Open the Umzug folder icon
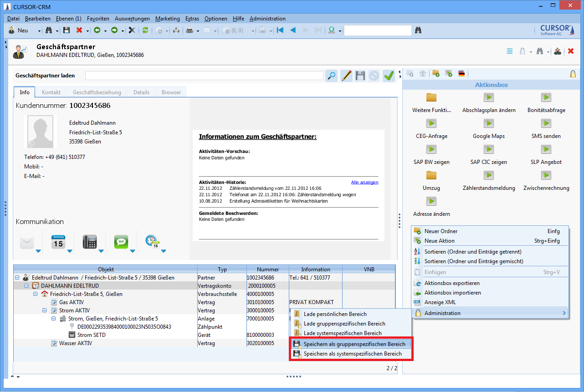Image resolution: width=584 pixels, height=392 pixels. click(431, 175)
